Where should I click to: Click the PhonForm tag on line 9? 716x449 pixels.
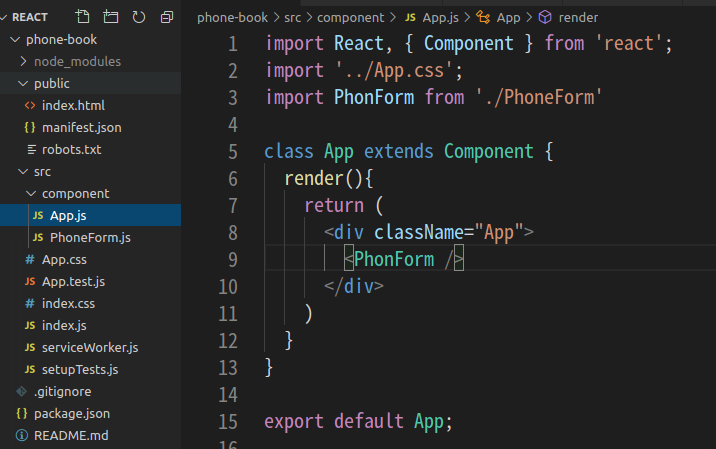tap(394, 259)
